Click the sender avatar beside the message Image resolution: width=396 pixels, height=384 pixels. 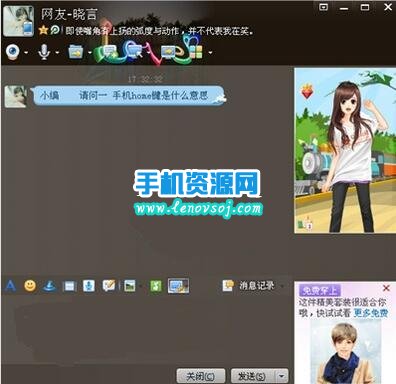pyautogui.click(x=16, y=96)
